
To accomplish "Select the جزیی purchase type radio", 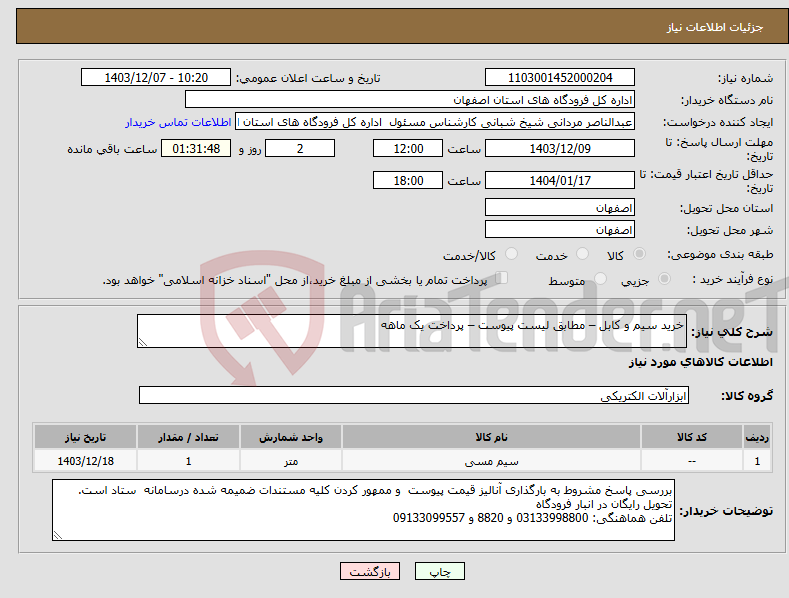I will point(664,278).
